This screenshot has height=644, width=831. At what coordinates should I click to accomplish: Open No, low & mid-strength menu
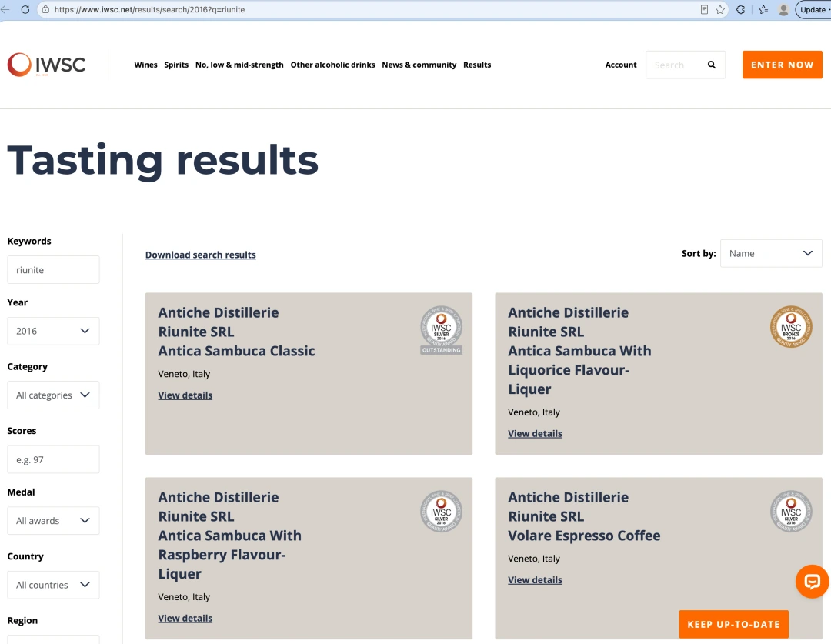pos(239,65)
